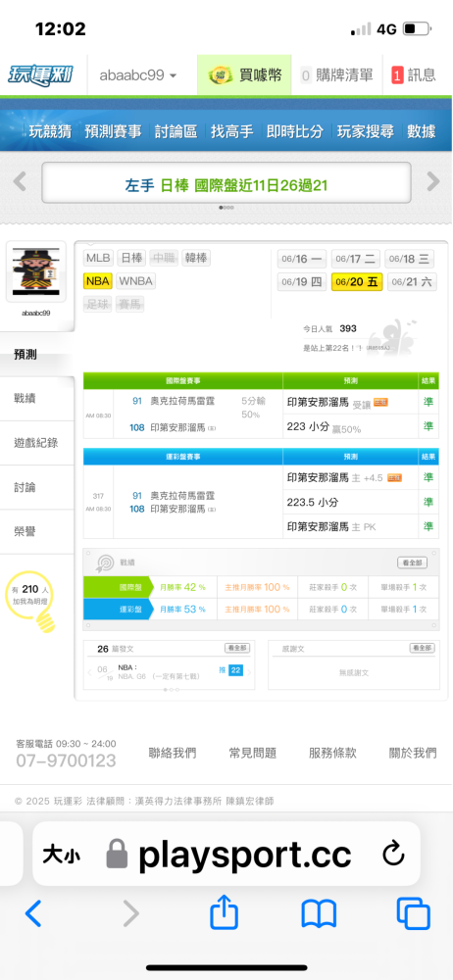The width and height of the screenshot is (453, 980).
Task: Tap the Safari back arrow
Action: tap(33, 913)
